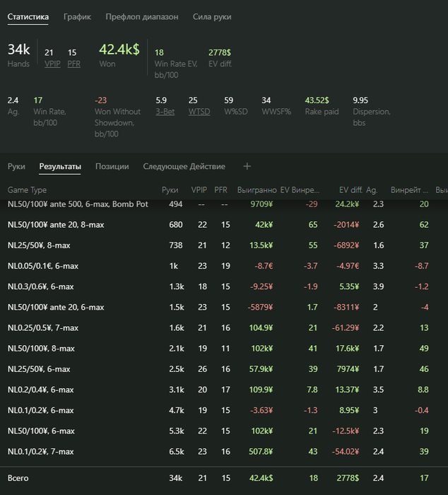Select row NL50/100¥, 8-max
This screenshot has height=495, width=448.
pyautogui.click(x=224, y=349)
